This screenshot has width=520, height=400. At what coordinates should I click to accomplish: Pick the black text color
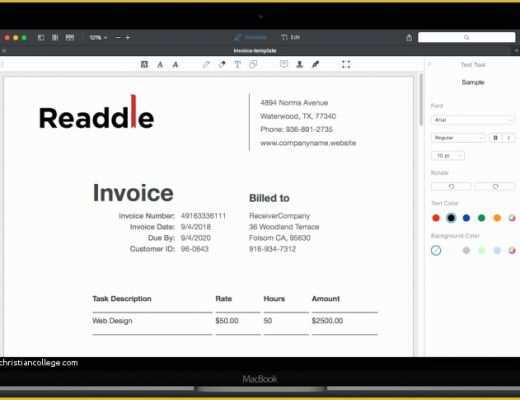coord(451,218)
